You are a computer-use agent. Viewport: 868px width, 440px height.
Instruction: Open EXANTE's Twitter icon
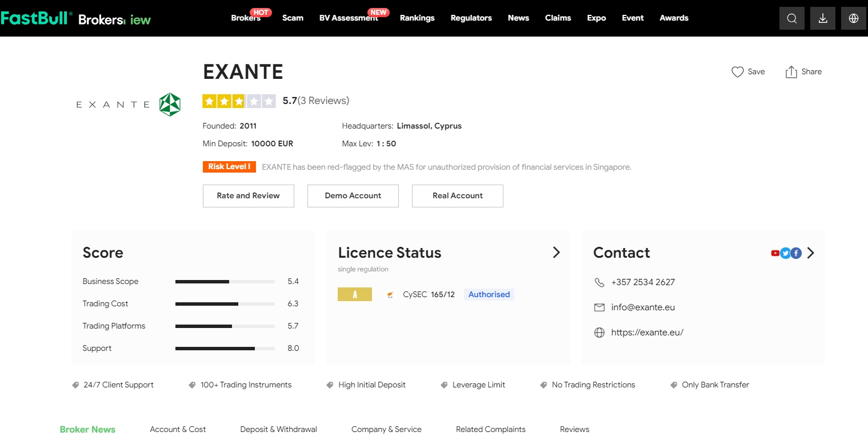[x=785, y=253]
